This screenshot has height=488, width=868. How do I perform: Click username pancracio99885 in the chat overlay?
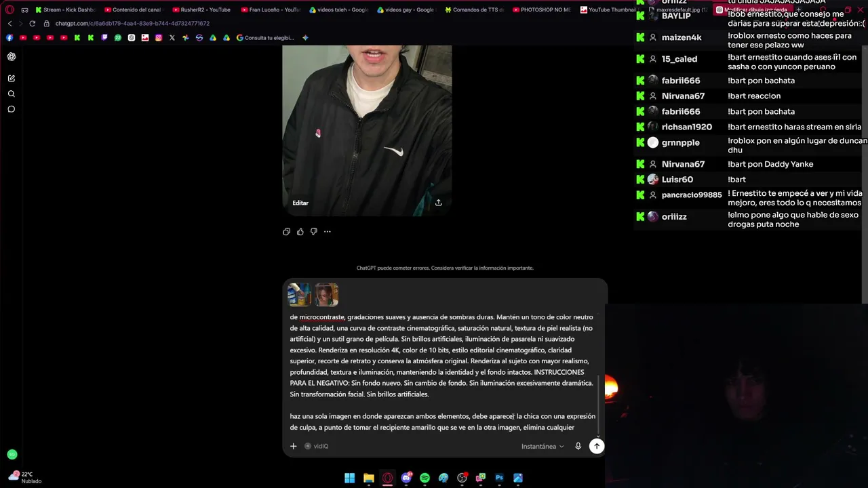(x=692, y=195)
